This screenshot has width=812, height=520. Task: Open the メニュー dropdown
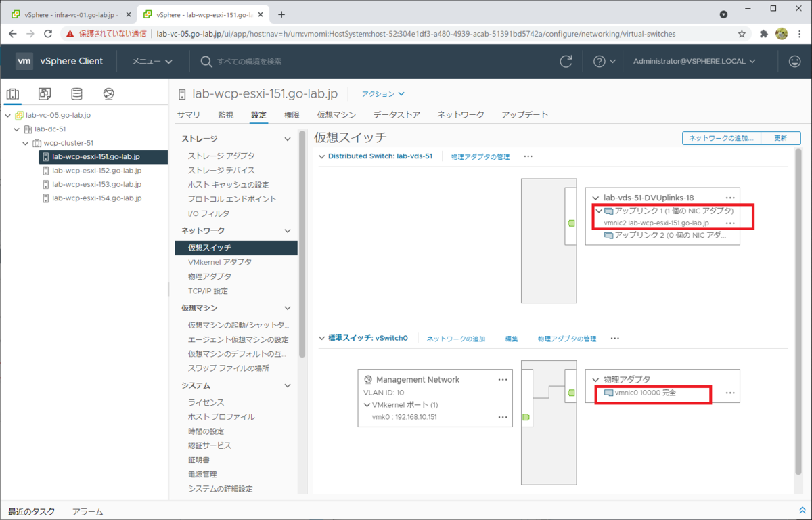[x=152, y=61]
